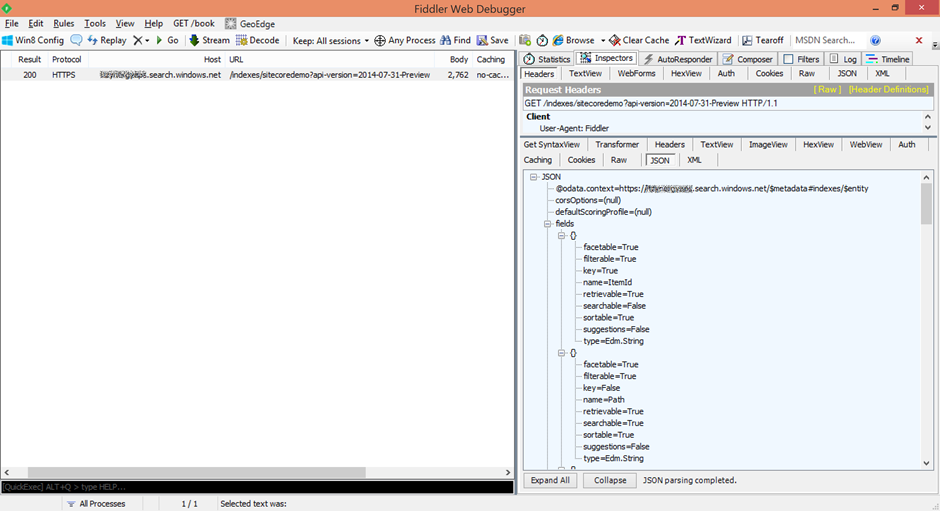Collapse the fields tree node
940x511 pixels.
(x=547, y=224)
